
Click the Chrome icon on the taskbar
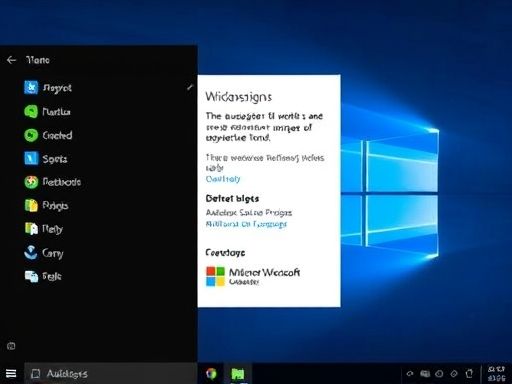tap(211, 374)
